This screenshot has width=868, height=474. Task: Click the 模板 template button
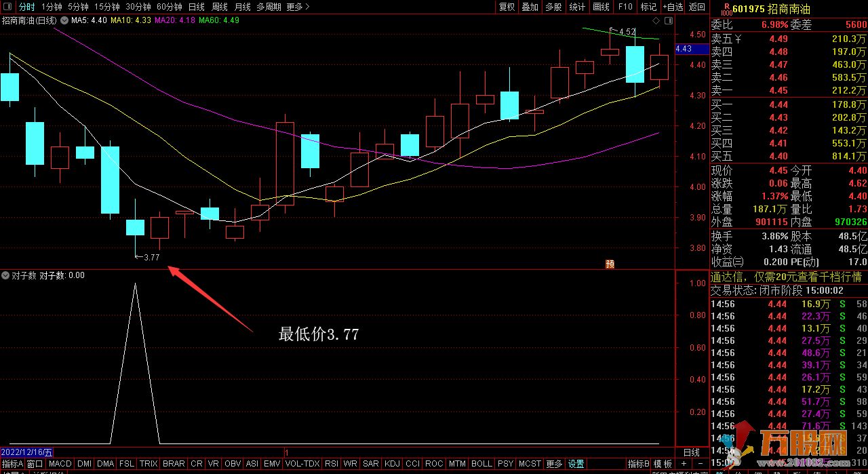point(663,464)
